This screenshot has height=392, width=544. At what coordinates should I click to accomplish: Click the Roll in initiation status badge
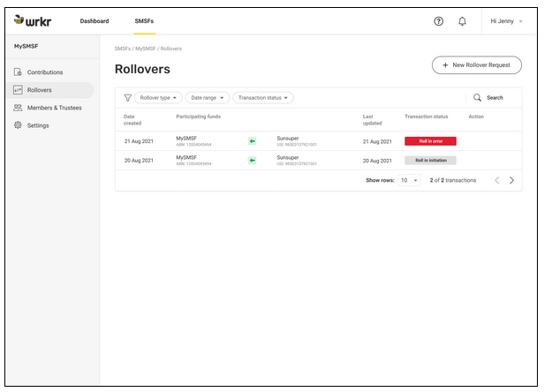(x=431, y=161)
